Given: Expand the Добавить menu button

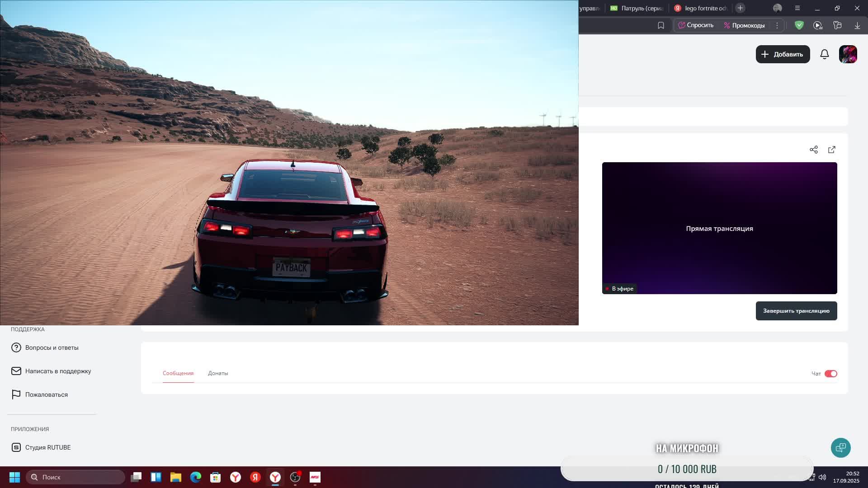Looking at the screenshot, I should point(783,54).
